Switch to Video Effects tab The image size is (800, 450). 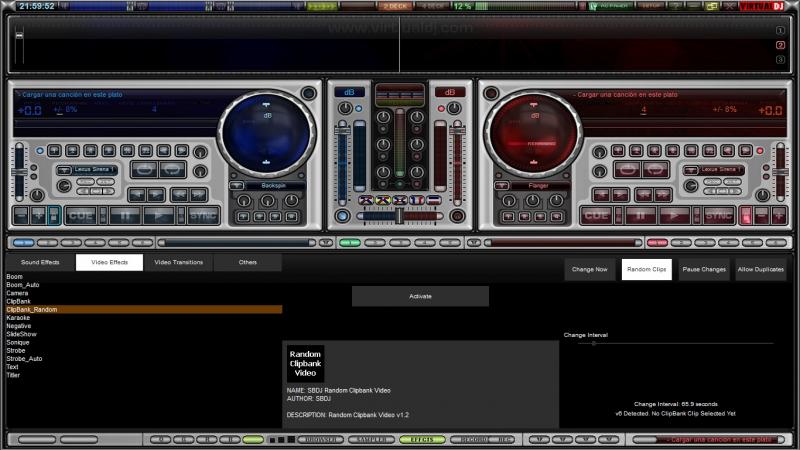(109, 262)
